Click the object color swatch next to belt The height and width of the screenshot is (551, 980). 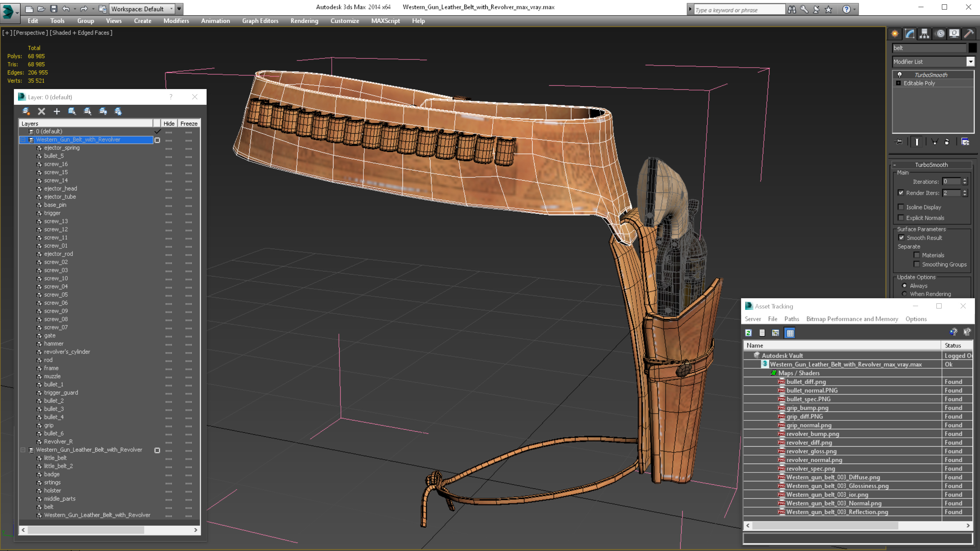[x=973, y=48]
